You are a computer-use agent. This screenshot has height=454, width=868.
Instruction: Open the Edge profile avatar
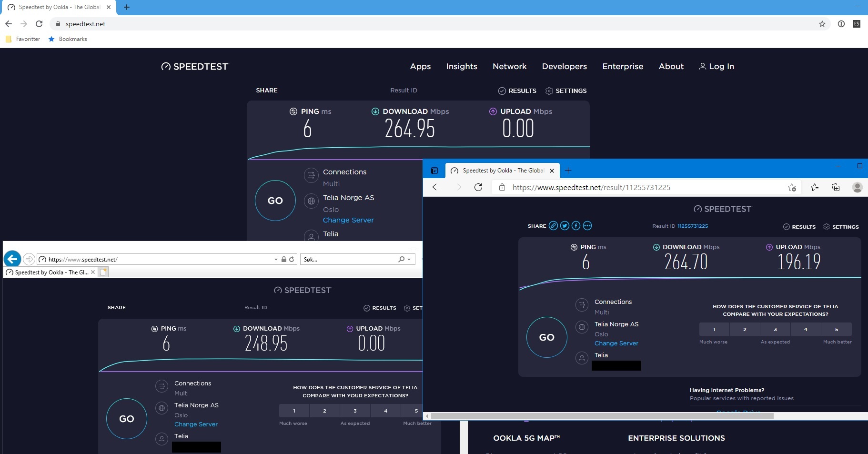857,187
